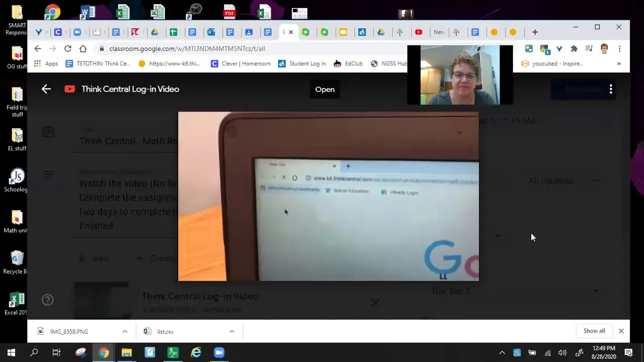Open the Google Chrome desktop shortcut
Viewport: 644px width, 362px height.
click(x=52, y=11)
